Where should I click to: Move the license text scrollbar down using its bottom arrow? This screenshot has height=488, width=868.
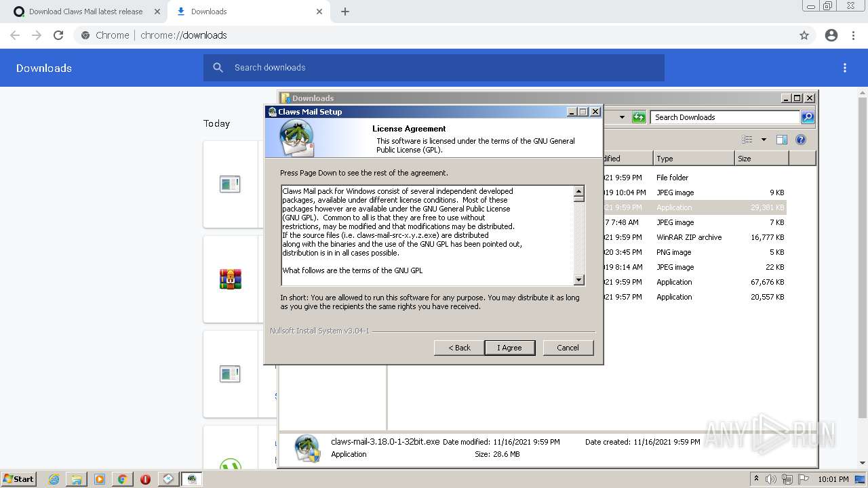[578, 279]
